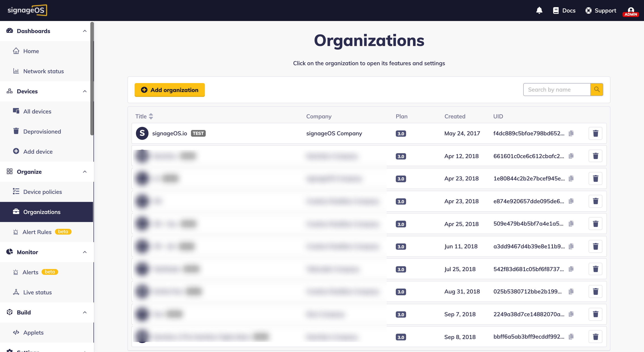Delete the organization created Sep 8, 2018

pyautogui.click(x=595, y=337)
